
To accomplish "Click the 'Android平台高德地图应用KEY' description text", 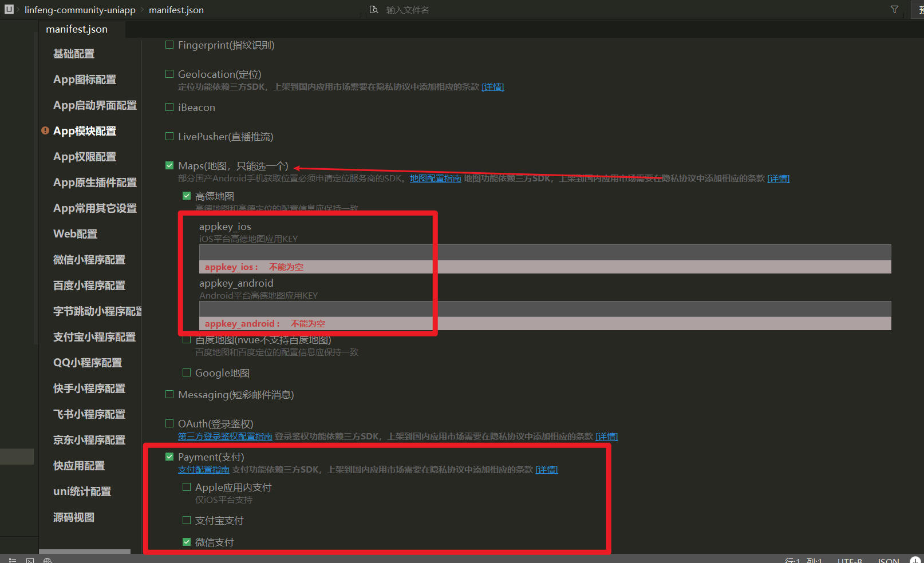I will click(258, 296).
